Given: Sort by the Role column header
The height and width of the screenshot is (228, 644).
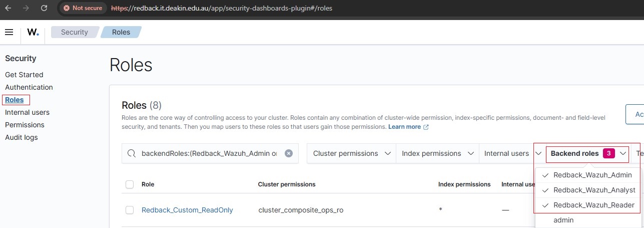Looking at the screenshot, I should pyautogui.click(x=148, y=184).
